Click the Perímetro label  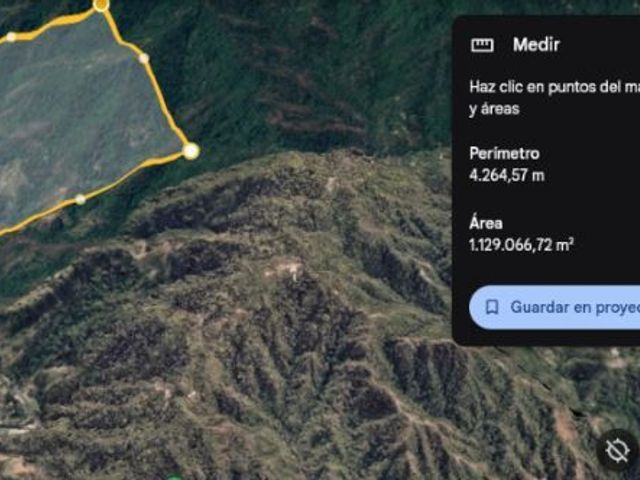504,153
